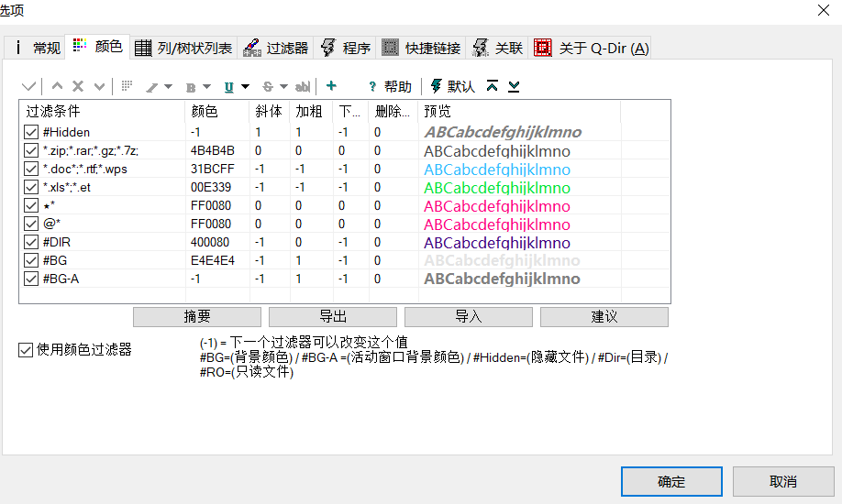Viewport: 842px width, 504px height.
Task: Select color value 00E339 cell
Action: pos(211,187)
